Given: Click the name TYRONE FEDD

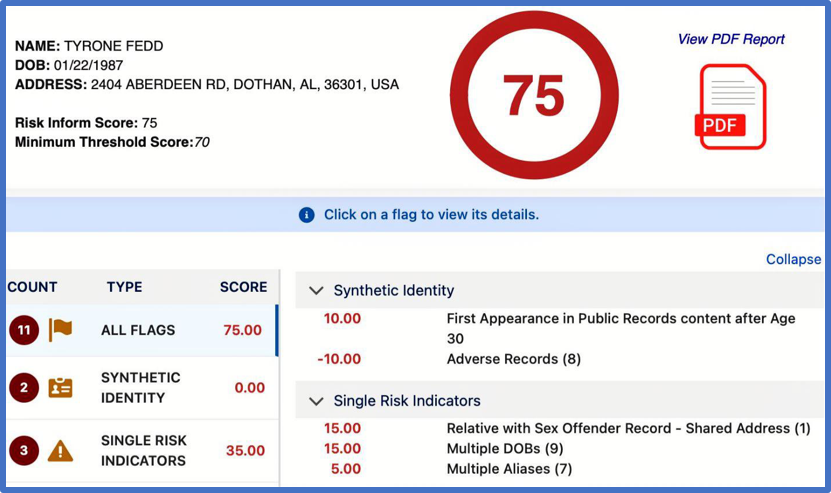Looking at the screenshot, I should point(113,46).
